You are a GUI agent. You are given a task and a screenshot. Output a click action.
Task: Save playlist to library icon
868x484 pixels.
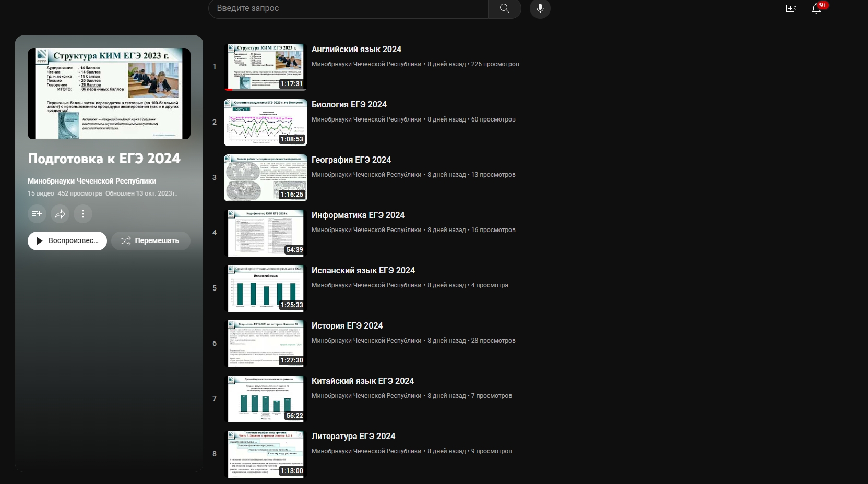click(37, 214)
